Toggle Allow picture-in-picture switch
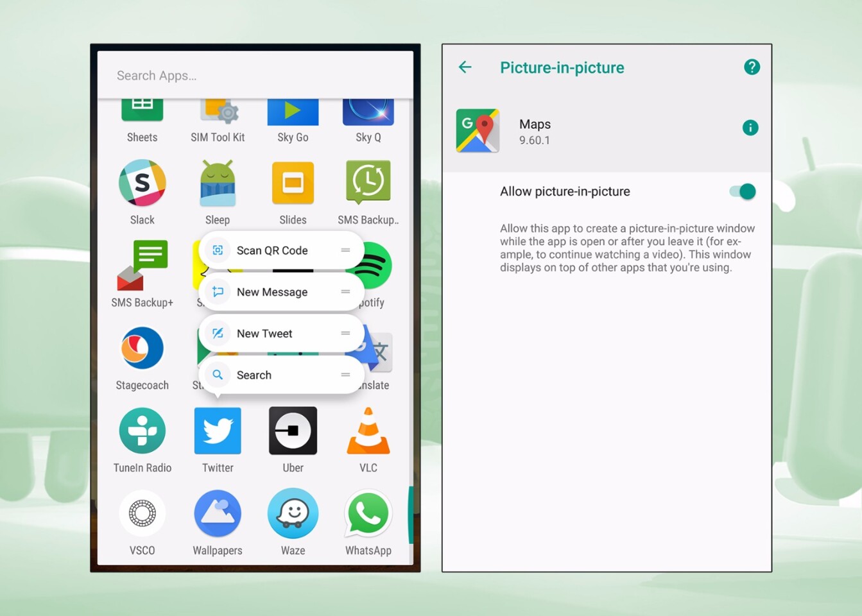 coord(743,191)
